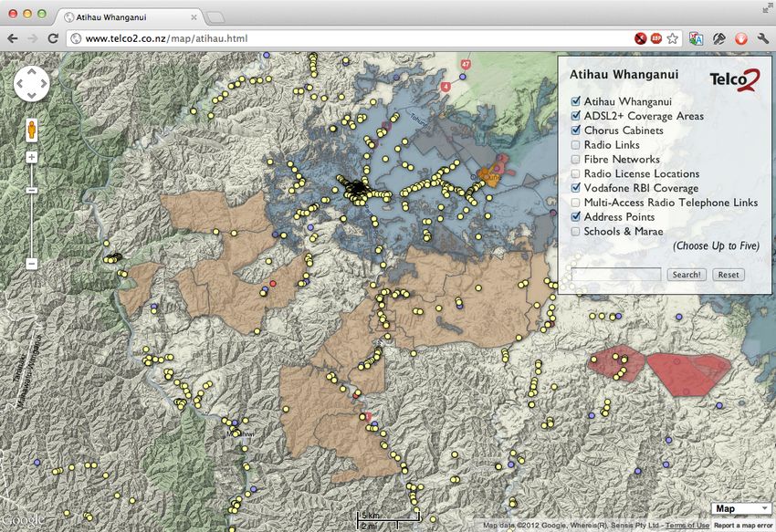The width and height of the screenshot is (776, 532).
Task: Go back with the browser back arrow
Action: coord(12,38)
